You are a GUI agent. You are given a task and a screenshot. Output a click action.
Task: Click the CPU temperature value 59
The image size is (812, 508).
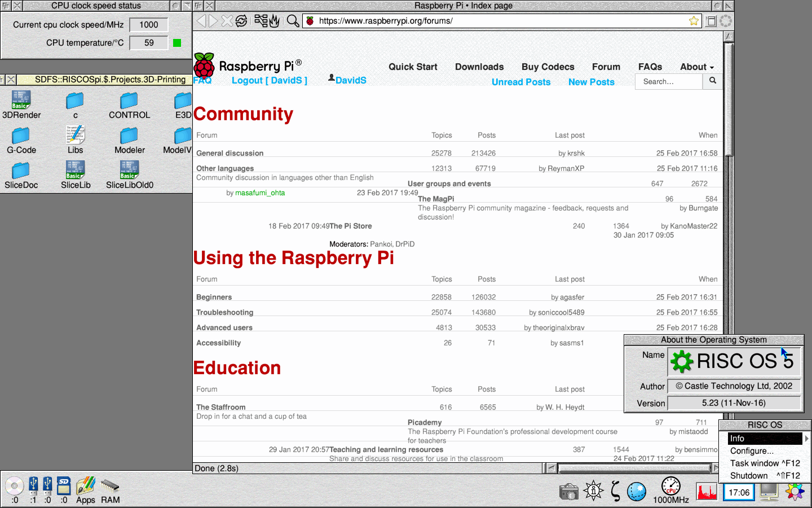[x=149, y=43]
